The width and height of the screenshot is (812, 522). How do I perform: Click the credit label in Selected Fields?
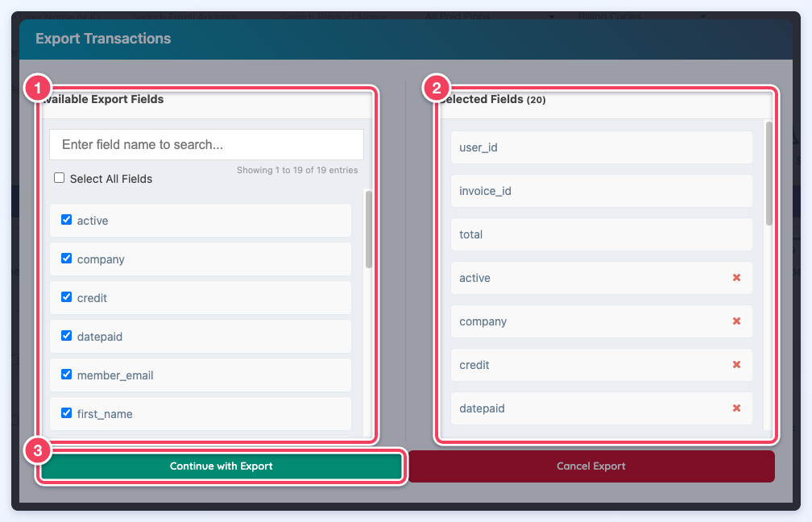[474, 365]
